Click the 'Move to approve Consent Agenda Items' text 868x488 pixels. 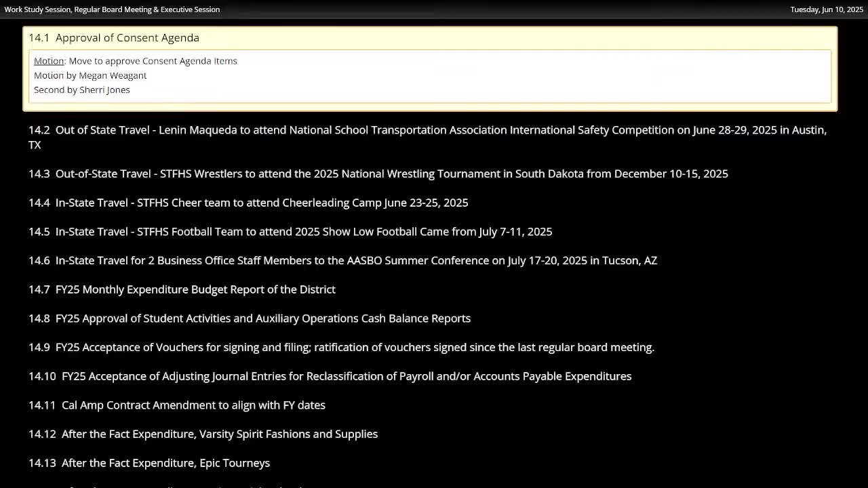click(153, 61)
